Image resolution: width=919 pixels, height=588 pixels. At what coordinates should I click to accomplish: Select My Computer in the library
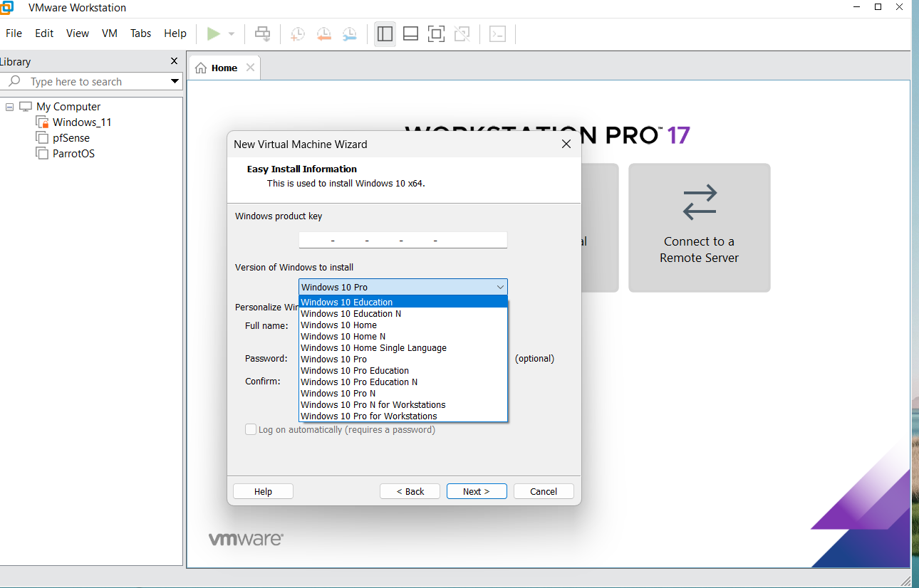point(68,107)
